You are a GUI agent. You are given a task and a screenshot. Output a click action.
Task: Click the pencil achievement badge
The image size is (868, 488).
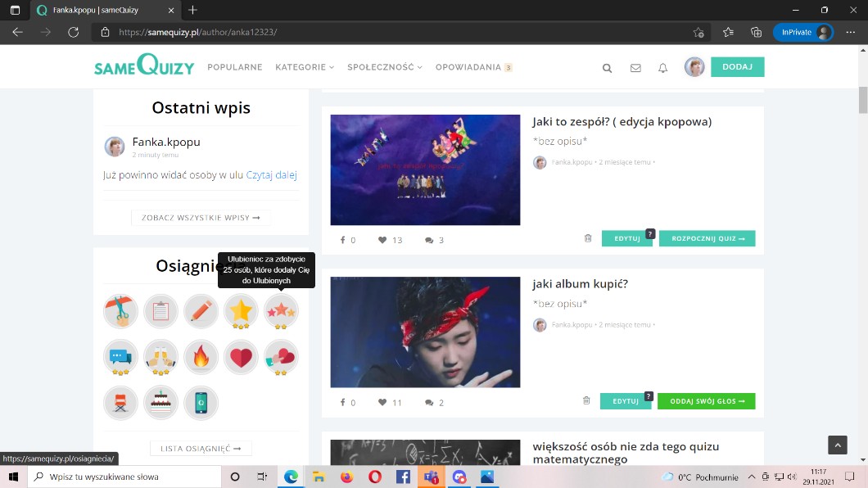(201, 311)
